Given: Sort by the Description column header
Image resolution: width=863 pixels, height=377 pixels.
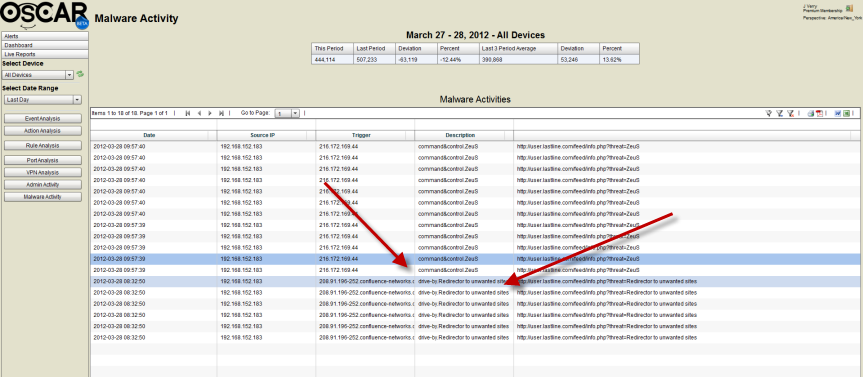Looking at the screenshot, I should tap(460, 135).
